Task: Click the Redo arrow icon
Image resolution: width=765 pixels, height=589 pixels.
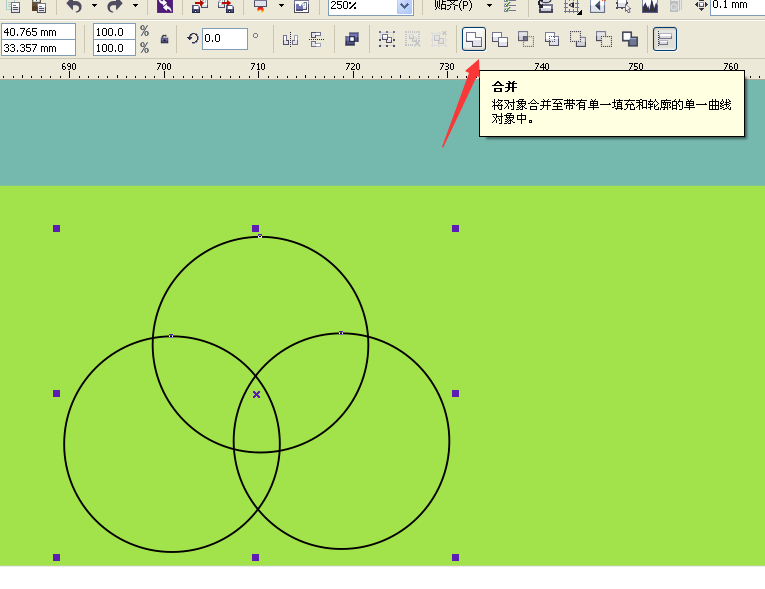Action: coord(115,6)
